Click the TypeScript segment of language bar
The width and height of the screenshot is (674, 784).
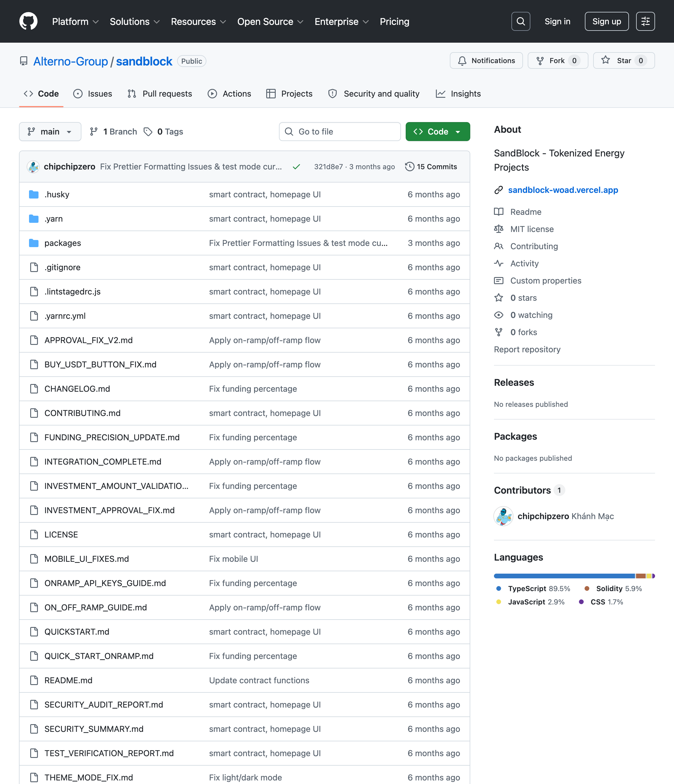coord(564,576)
